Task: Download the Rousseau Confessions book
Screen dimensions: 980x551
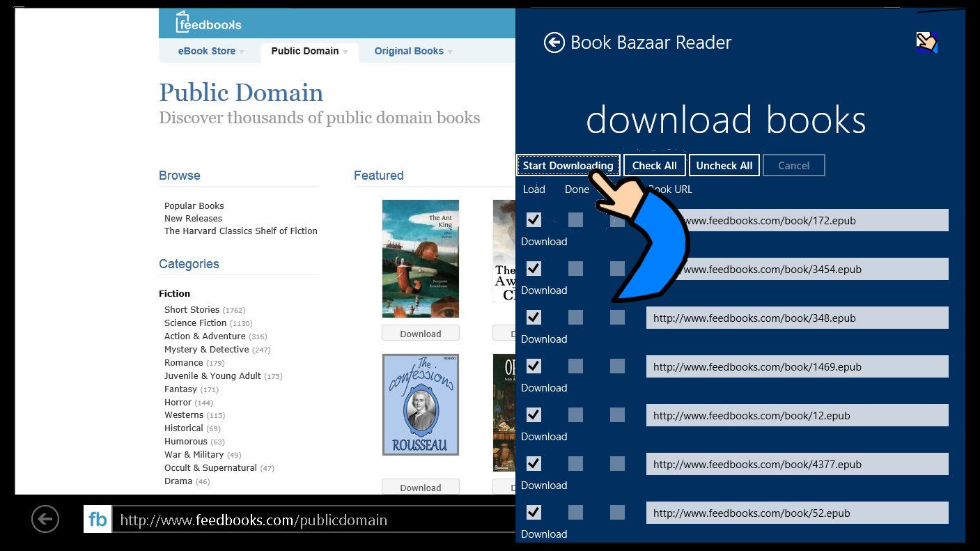Action: tap(421, 488)
